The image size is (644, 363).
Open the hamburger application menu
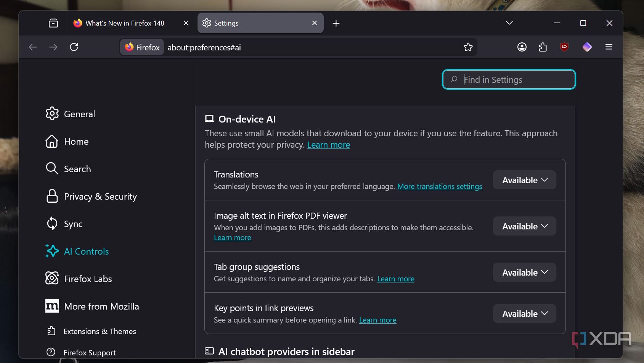coord(609,47)
